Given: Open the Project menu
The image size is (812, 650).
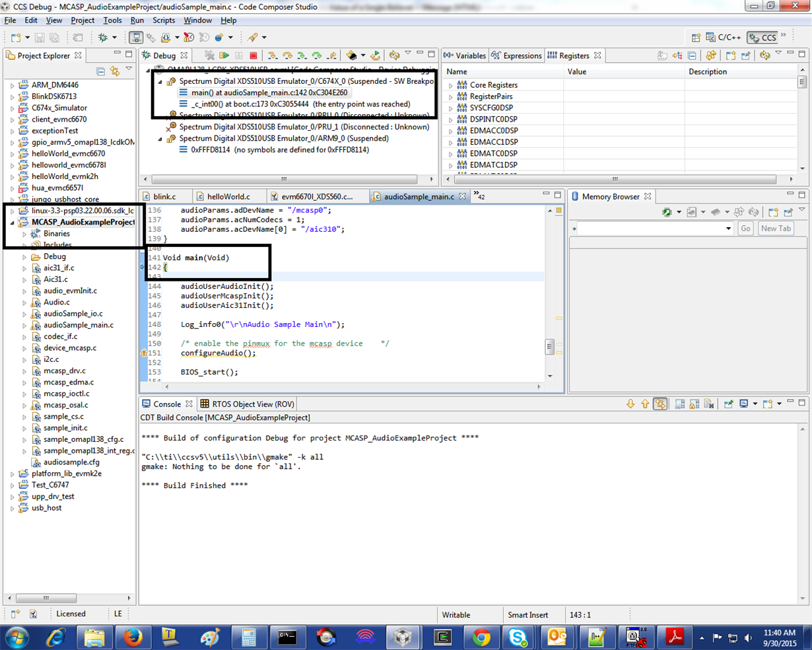Looking at the screenshot, I should click(x=83, y=20).
